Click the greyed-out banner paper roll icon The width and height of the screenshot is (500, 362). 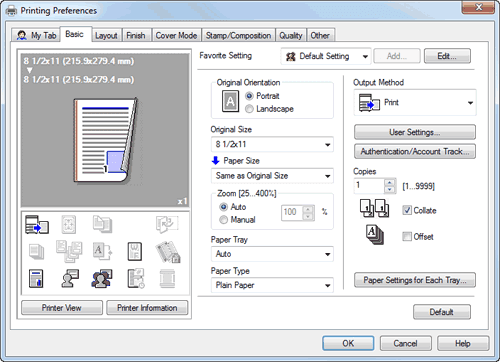[167, 278]
